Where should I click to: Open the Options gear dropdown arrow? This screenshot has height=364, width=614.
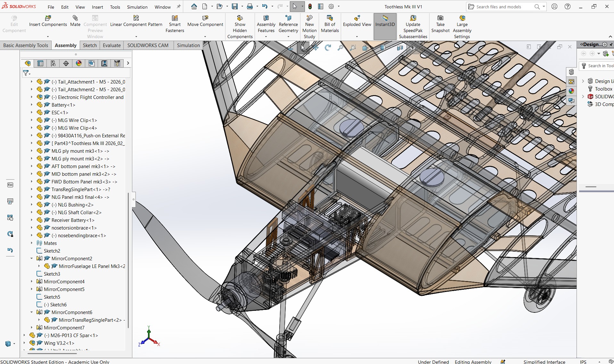(339, 6)
